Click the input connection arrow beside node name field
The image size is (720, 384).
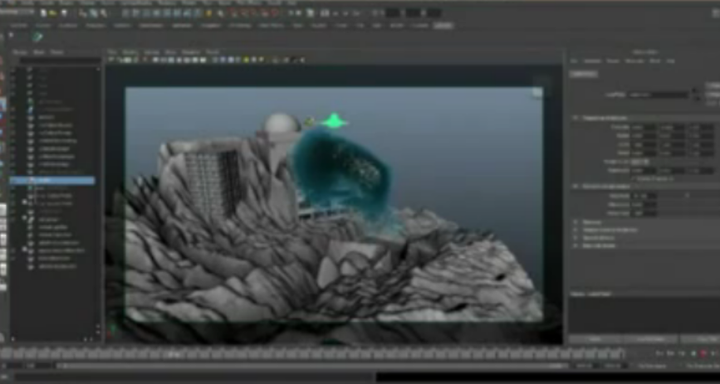click(x=696, y=91)
